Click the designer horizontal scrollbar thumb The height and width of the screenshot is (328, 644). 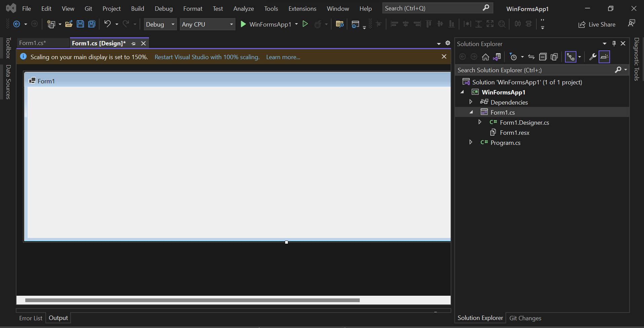(x=192, y=300)
